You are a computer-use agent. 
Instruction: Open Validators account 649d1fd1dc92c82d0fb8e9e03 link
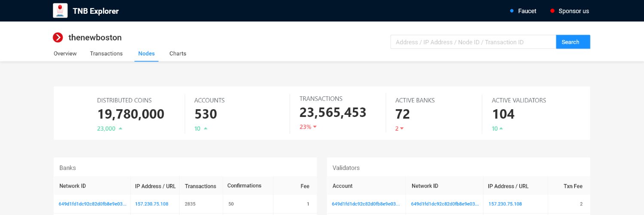click(366, 204)
